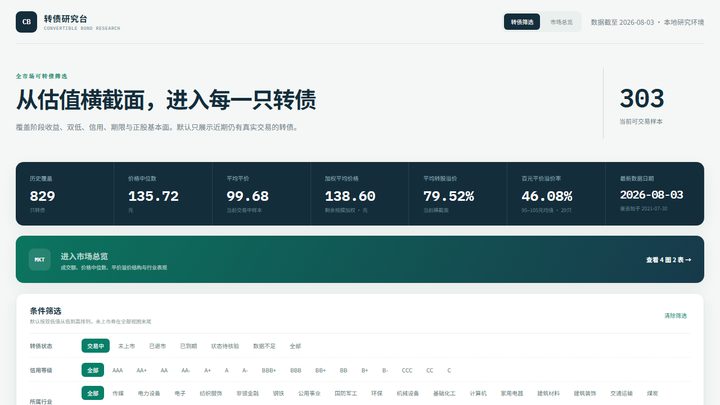Filter by 非银金融 industry
Image resolution: width=720 pixels, height=405 pixels.
[248, 394]
